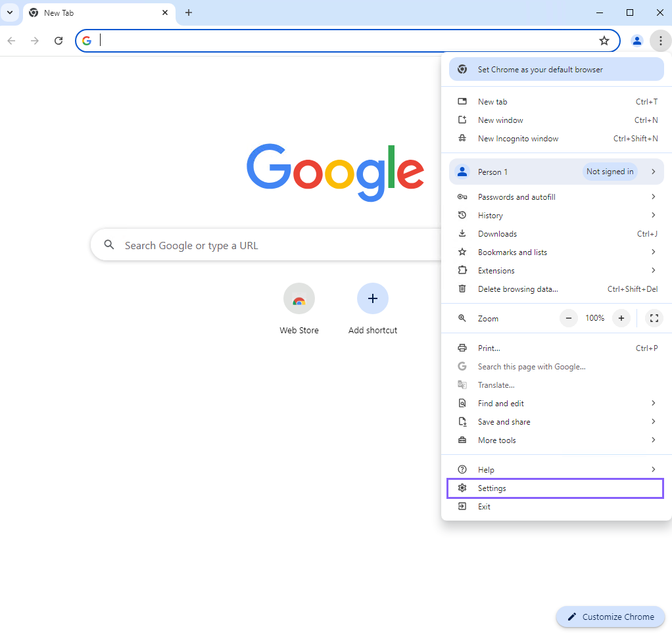Select the Extensions puzzle-piece entry
Image resolution: width=672 pixels, height=633 pixels.
pos(496,270)
